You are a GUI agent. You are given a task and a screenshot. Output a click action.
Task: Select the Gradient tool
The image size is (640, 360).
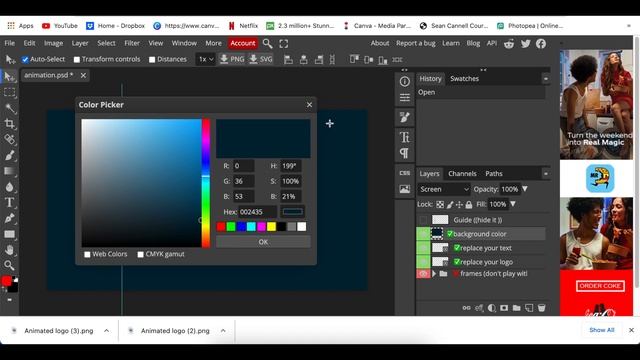(x=9, y=171)
